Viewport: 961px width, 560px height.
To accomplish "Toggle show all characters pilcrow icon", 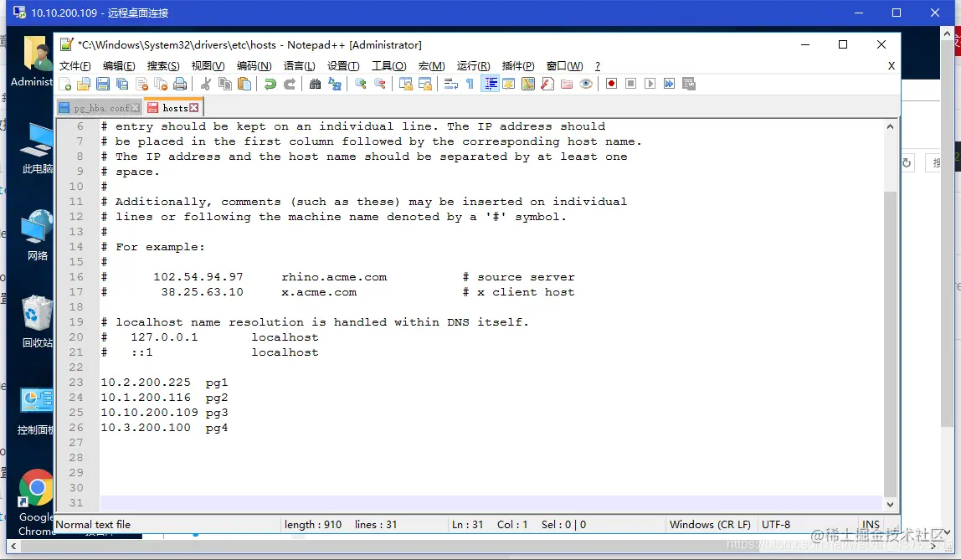I will pyautogui.click(x=470, y=84).
